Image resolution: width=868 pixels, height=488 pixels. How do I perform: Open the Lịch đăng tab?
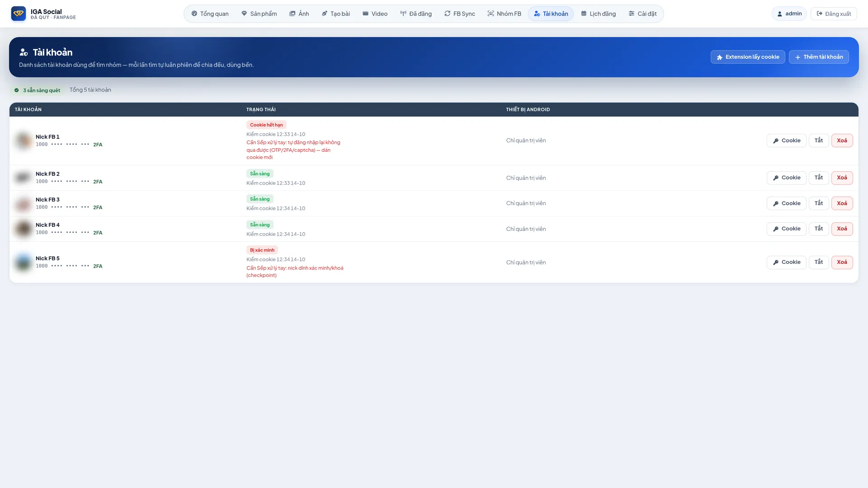coord(599,14)
